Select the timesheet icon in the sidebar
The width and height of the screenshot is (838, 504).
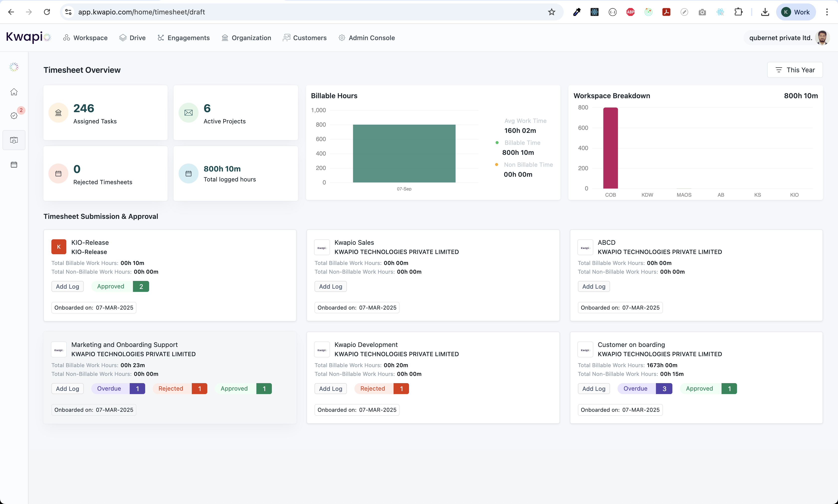coord(14,140)
